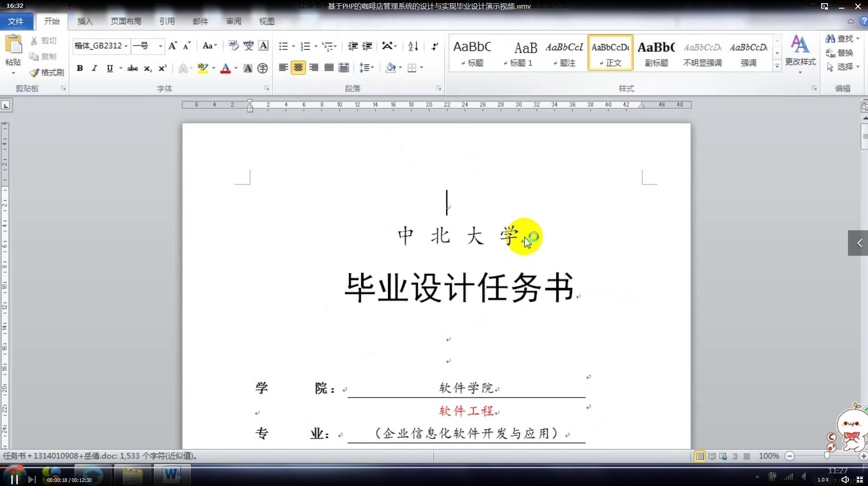Click the Zoom In plus button

tap(863, 456)
